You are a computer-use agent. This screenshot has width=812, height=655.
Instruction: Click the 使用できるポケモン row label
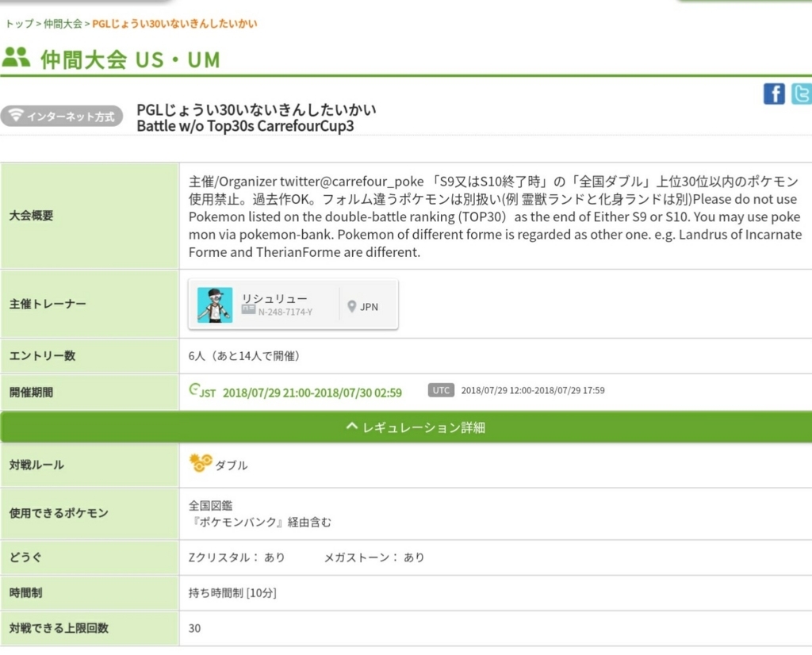(x=59, y=513)
